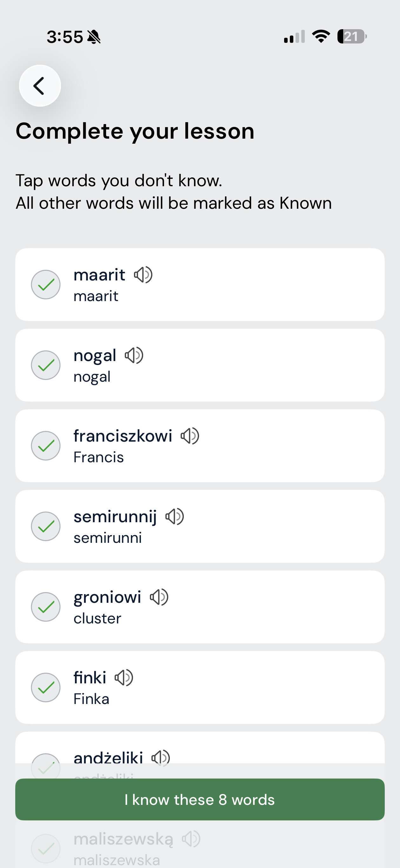Image resolution: width=400 pixels, height=868 pixels.
Task: Uncheck the maarit known checkmark
Action: [x=45, y=284]
